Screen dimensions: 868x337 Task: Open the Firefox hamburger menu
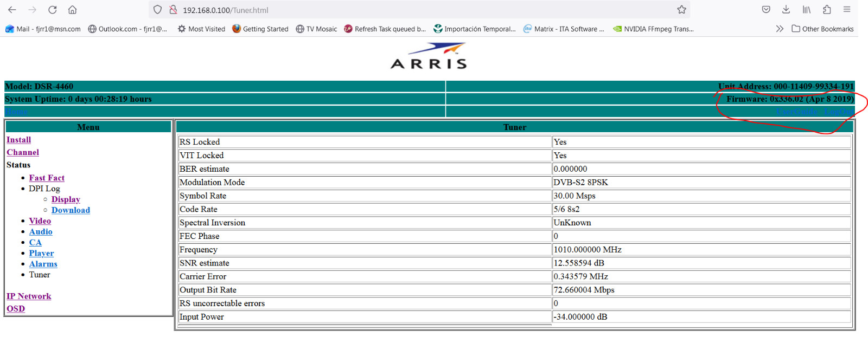847,10
